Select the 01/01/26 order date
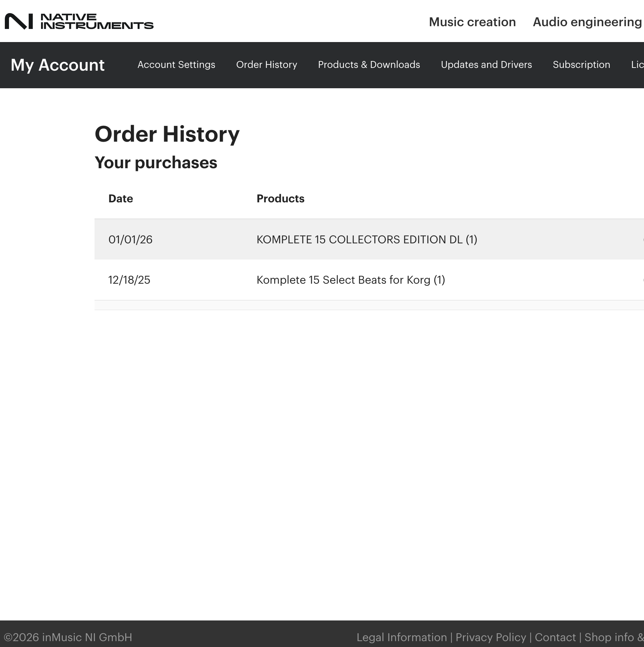This screenshot has height=647, width=644. pyautogui.click(x=130, y=240)
